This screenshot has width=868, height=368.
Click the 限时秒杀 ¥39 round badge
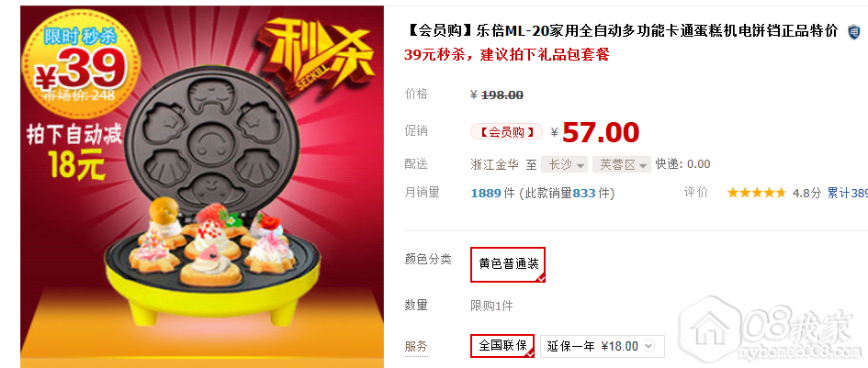[x=80, y=66]
